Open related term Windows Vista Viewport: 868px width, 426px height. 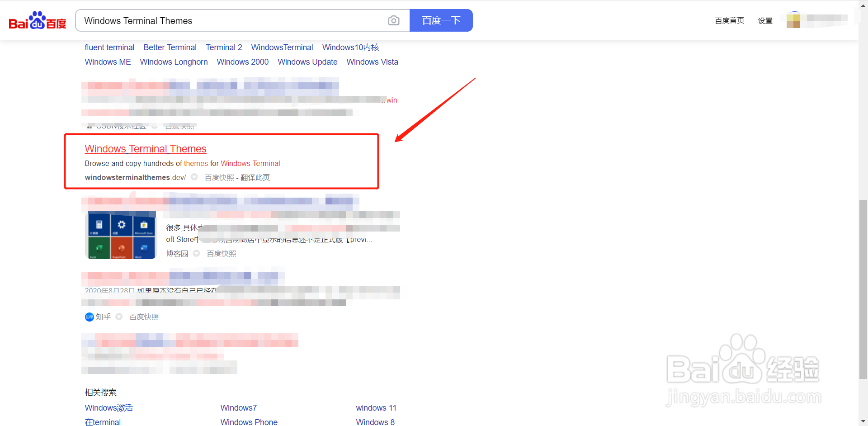point(372,62)
